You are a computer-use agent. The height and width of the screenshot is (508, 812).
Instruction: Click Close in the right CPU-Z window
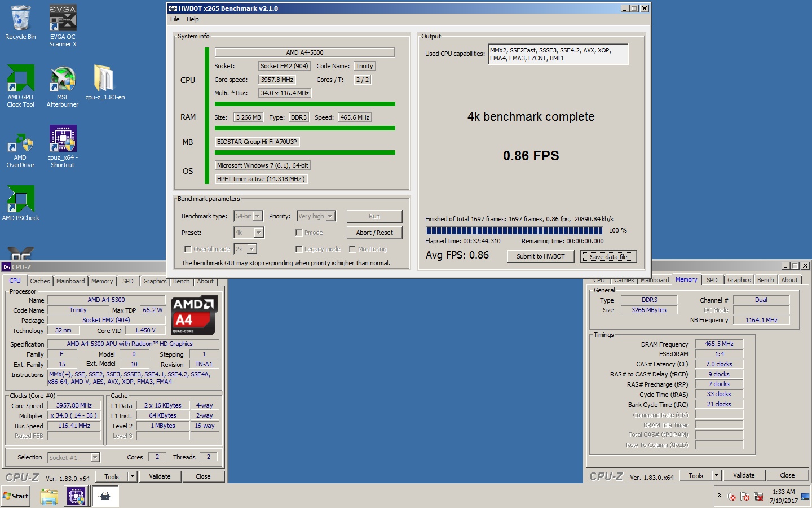click(787, 475)
